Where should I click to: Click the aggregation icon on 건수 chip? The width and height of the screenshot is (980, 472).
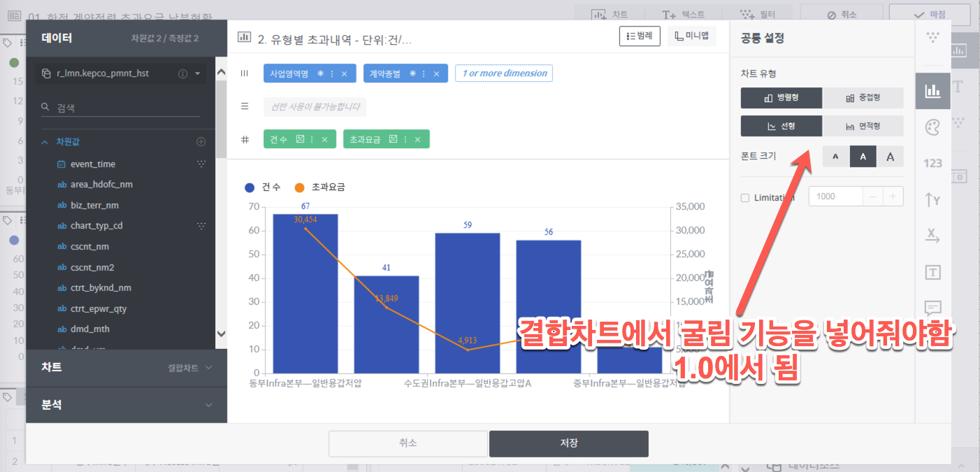301,139
